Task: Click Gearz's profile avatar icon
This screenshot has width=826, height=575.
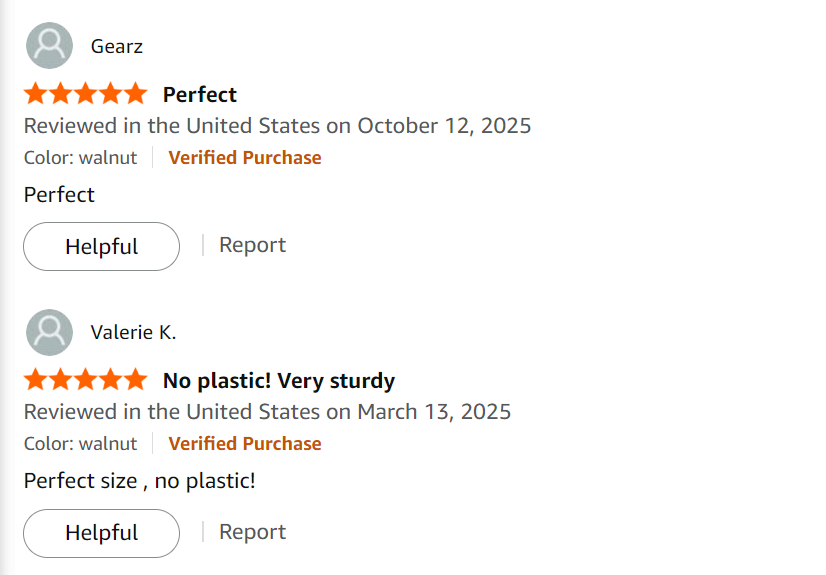Action: click(48, 46)
